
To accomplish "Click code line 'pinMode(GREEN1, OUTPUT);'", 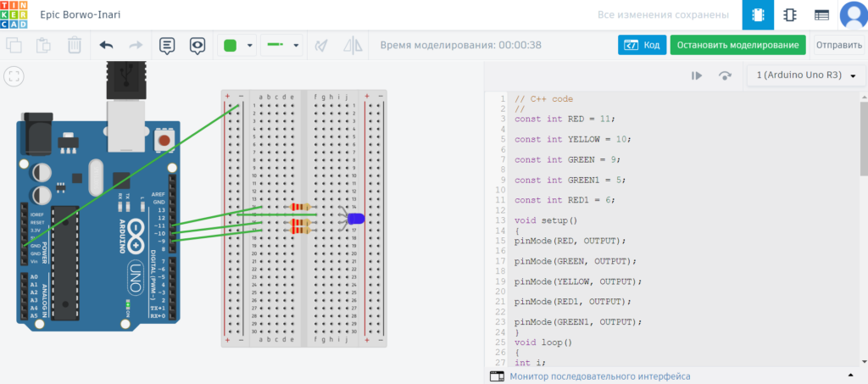I will (578, 321).
